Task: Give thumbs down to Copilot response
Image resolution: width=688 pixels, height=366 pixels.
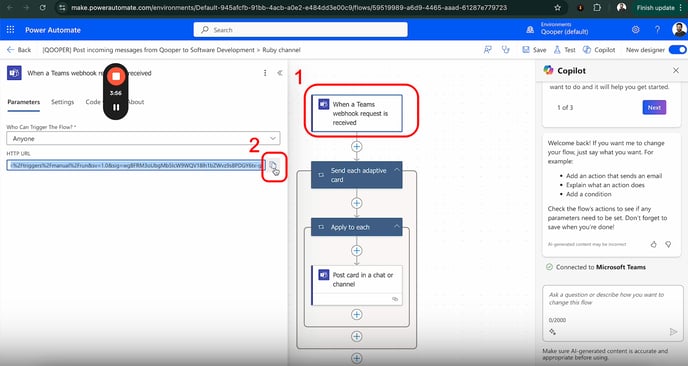Action: coord(668,244)
